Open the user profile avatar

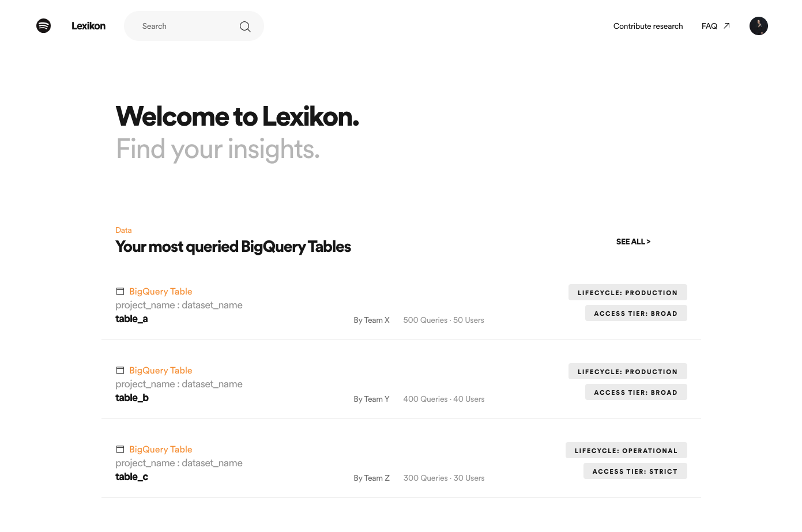pyautogui.click(x=758, y=26)
